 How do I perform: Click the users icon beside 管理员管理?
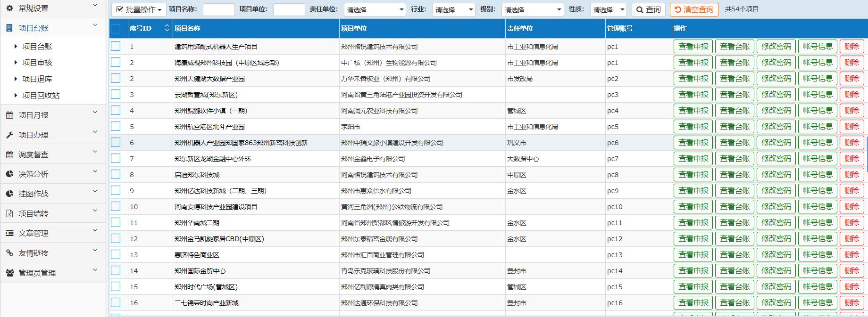[9, 273]
